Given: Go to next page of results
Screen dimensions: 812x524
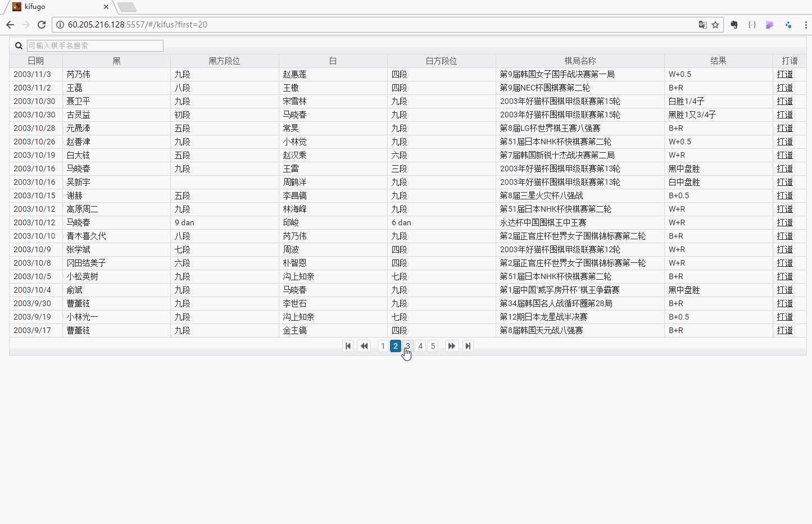Looking at the screenshot, I should [x=451, y=346].
